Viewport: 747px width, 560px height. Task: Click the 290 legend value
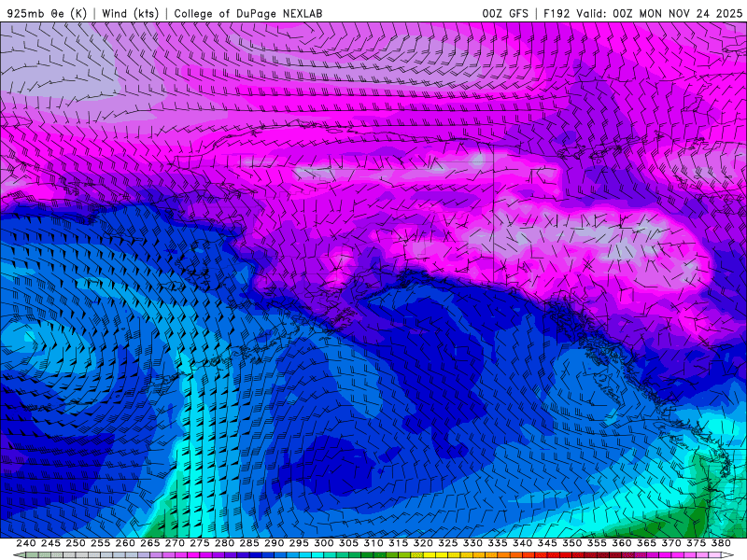click(x=274, y=543)
